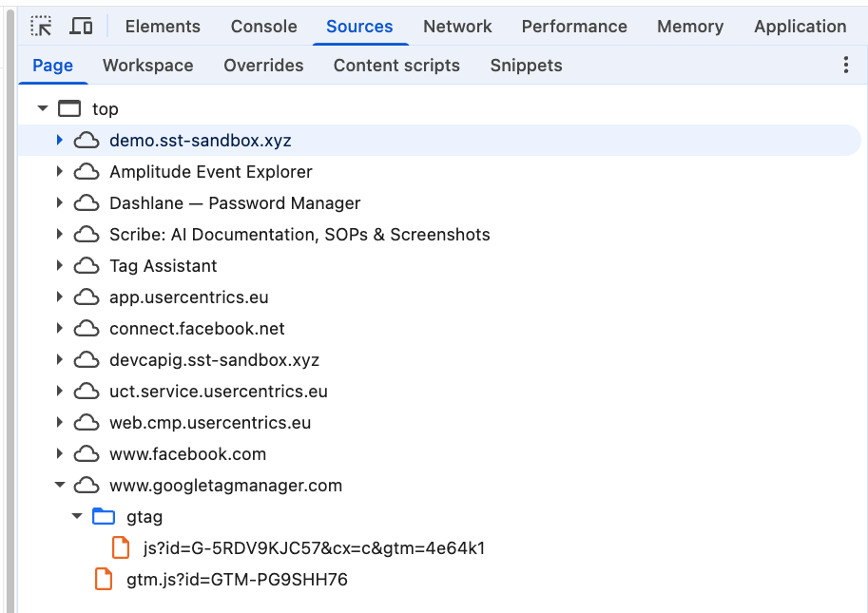Expand the www.facebook.com node

[59, 453]
